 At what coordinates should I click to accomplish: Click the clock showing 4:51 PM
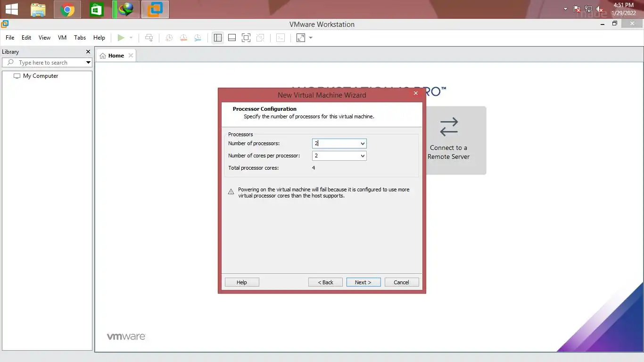[623, 5]
